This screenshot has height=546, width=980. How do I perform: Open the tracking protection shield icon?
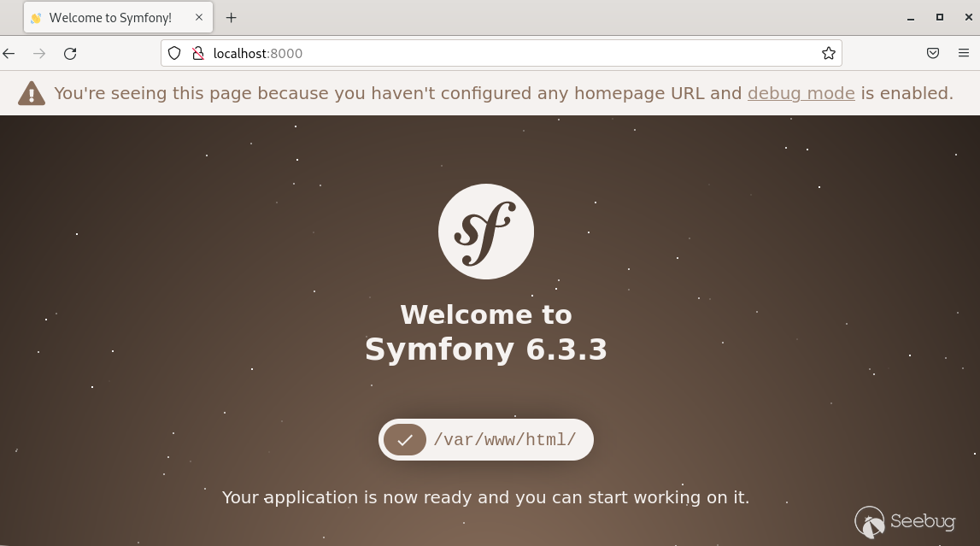(x=174, y=54)
